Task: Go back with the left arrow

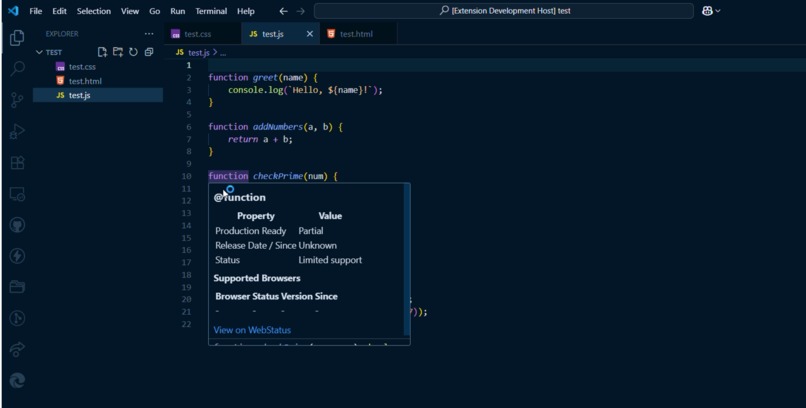Action: pos(283,11)
